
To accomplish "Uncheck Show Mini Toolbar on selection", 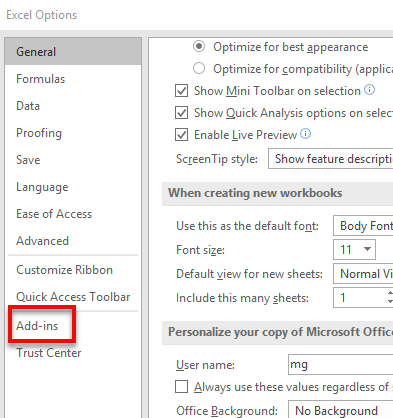I will click(x=181, y=91).
